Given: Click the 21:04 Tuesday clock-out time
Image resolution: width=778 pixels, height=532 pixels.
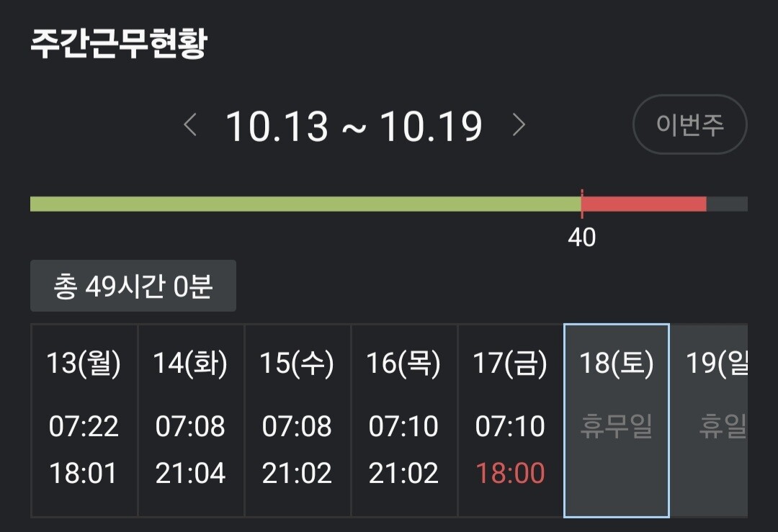Looking at the screenshot, I should (190, 474).
